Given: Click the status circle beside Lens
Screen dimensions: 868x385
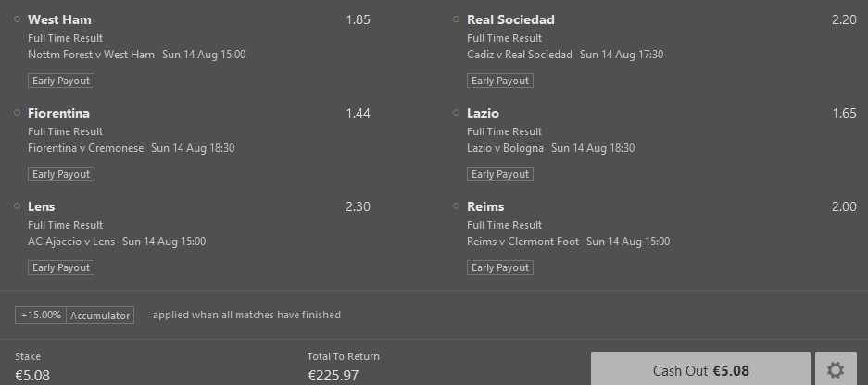Looking at the screenshot, I should click(x=18, y=206).
